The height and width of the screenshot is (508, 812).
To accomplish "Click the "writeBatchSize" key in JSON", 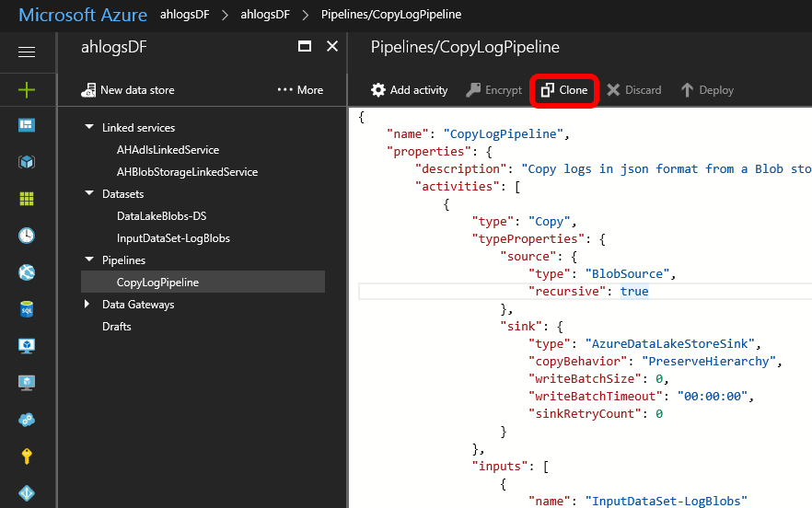I will [x=585, y=379].
